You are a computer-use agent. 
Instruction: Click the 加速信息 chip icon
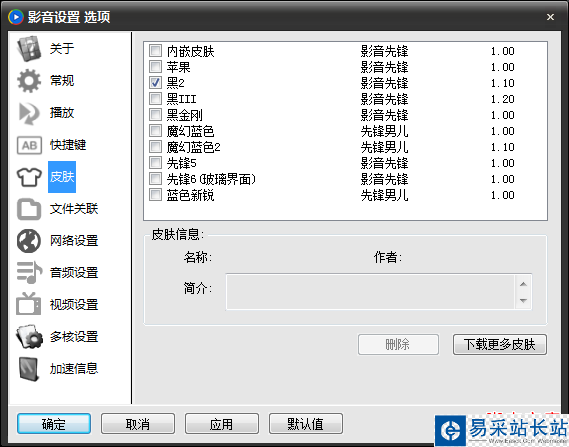(x=29, y=369)
